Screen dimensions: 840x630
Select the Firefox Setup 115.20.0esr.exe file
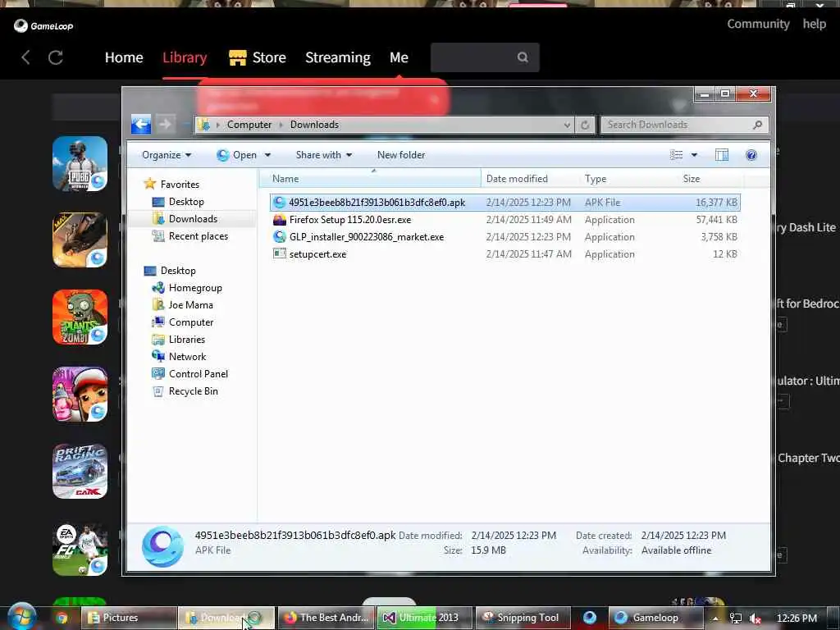505,220
